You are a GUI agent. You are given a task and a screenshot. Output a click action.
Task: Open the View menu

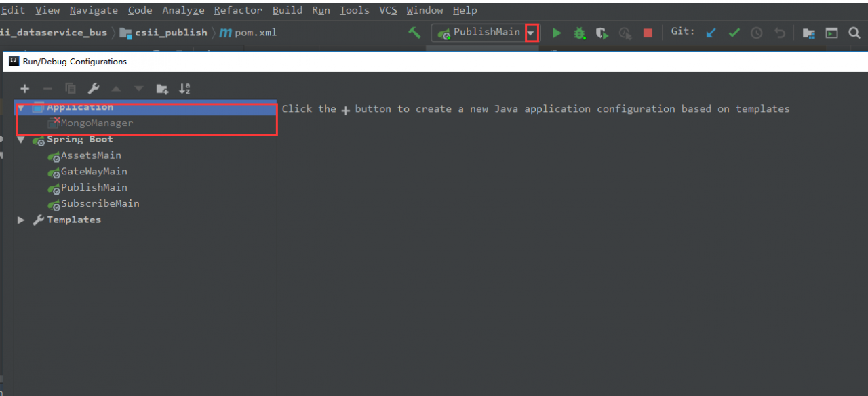[47, 10]
